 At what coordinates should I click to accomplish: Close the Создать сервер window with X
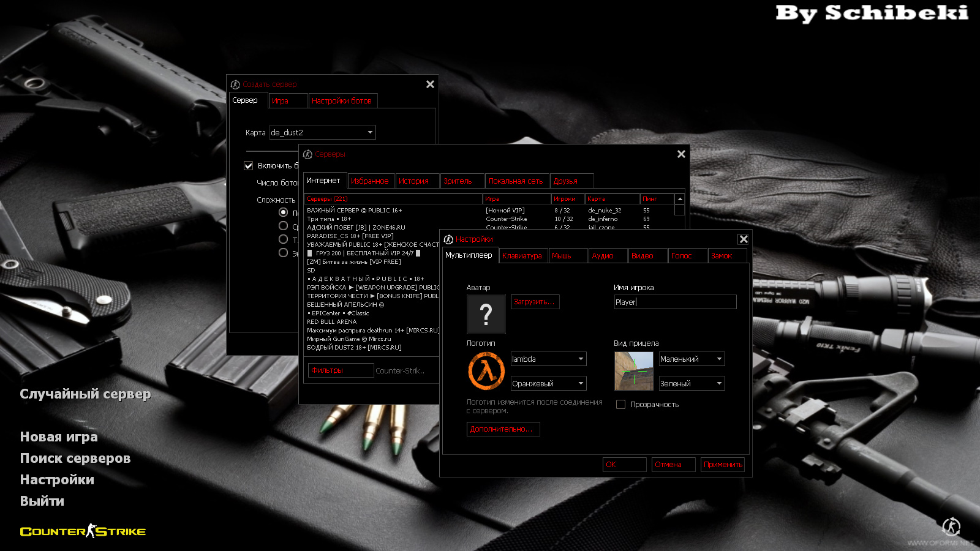430,84
